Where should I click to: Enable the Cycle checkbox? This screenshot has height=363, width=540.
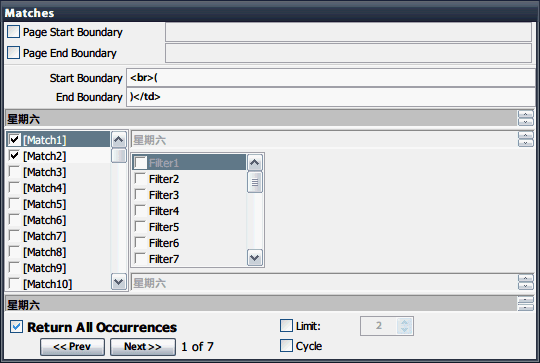[x=286, y=345]
